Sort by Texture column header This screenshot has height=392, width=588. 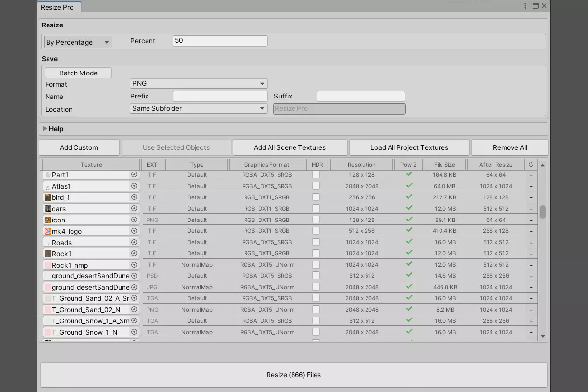tap(92, 165)
